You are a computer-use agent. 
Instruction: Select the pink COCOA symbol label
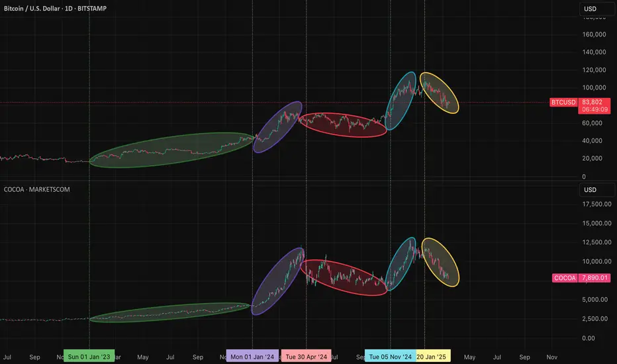(563, 279)
